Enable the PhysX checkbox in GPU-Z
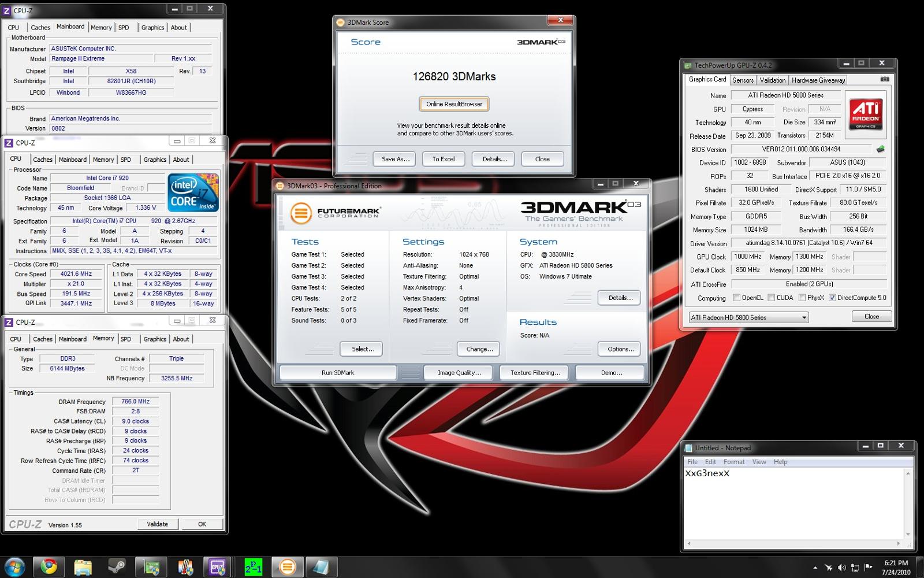 [802, 298]
